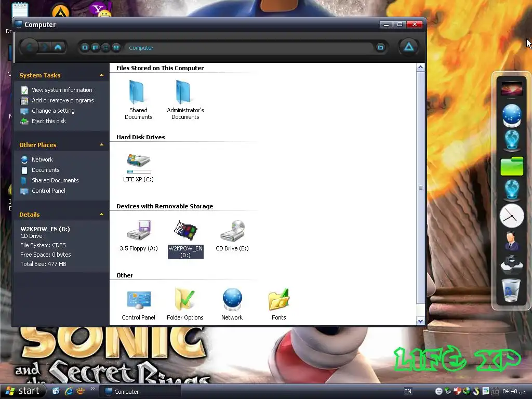The height and width of the screenshot is (399, 532).
Task: Select the Fonts folder icon
Action: [x=279, y=299]
